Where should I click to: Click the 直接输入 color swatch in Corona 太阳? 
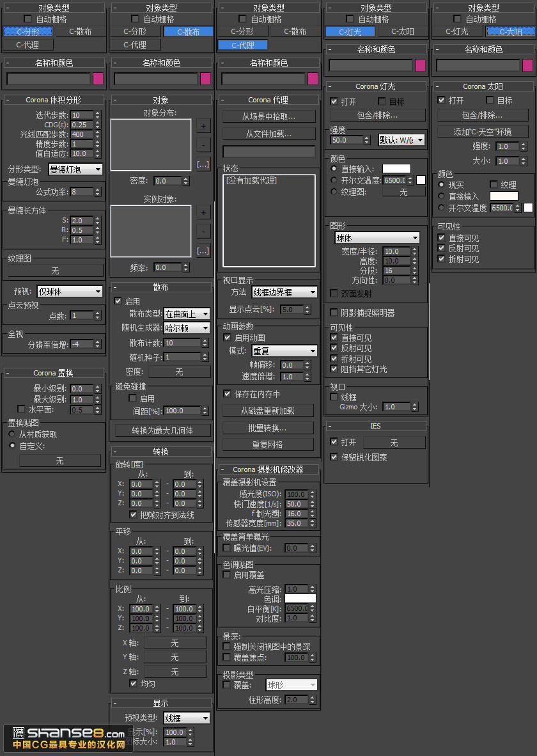504,196
